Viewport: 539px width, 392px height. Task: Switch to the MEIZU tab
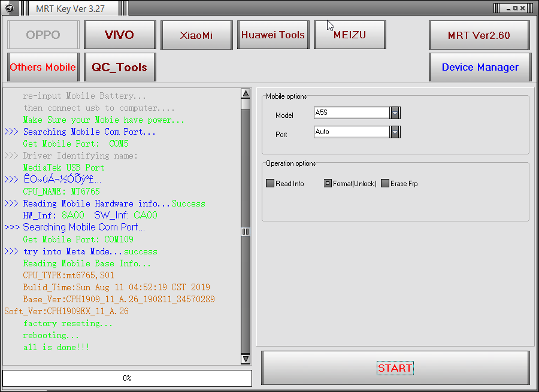pos(350,35)
